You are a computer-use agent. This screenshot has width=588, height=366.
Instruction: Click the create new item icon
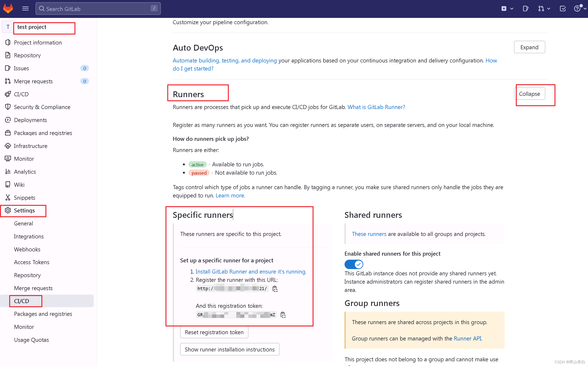click(x=503, y=9)
